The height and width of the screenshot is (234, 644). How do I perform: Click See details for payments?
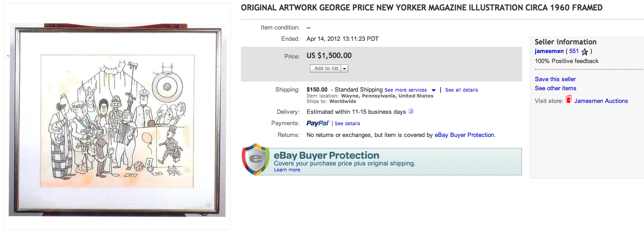(x=347, y=123)
